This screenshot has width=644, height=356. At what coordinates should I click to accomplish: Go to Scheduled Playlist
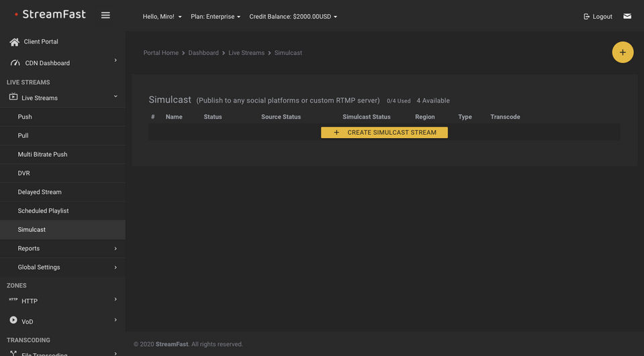(x=44, y=211)
